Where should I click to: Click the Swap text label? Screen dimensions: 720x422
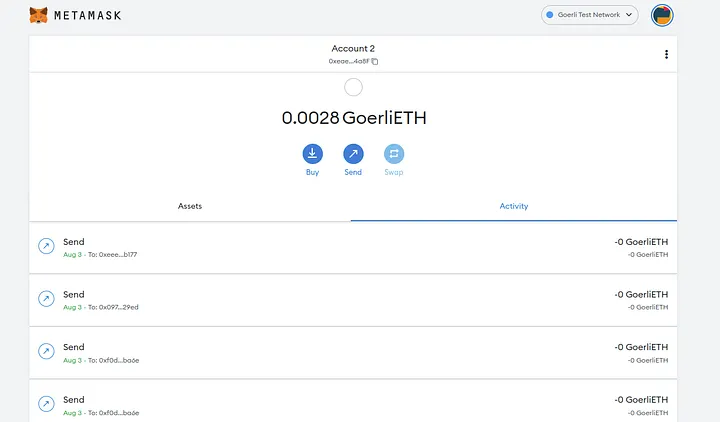coord(394,173)
